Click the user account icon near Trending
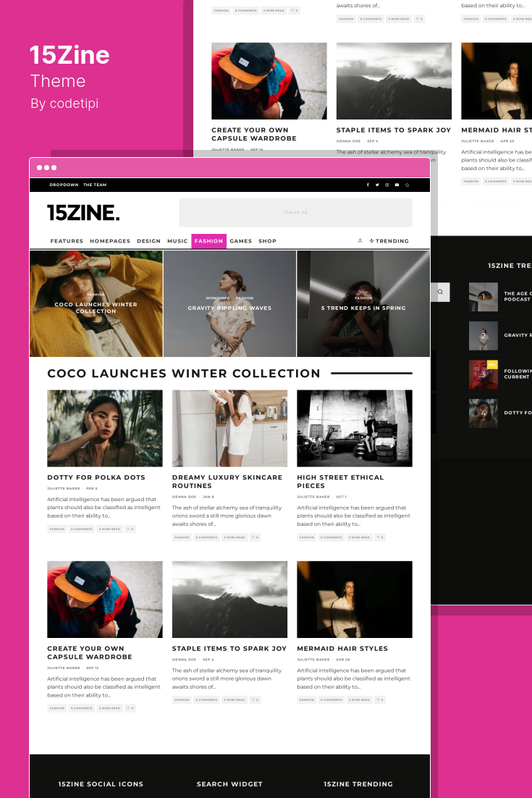532x798 pixels. (360, 240)
